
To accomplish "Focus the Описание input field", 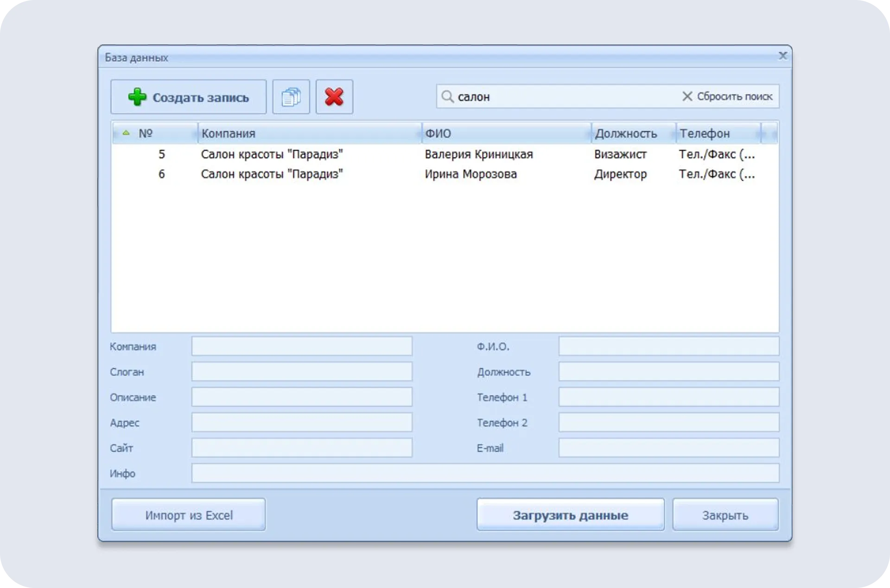I will [x=302, y=397].
